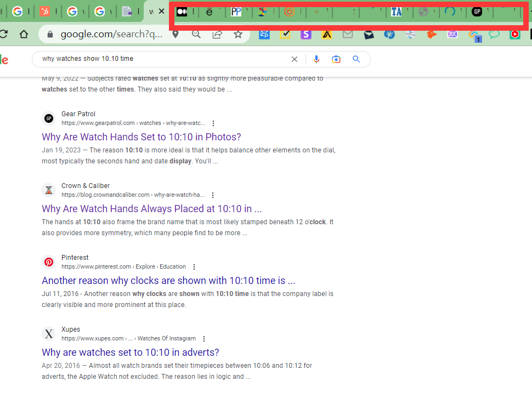The width and height of the screenshot is (532, 398).
Task: Open the yellow A logo extension
Action: coord(327,34)
